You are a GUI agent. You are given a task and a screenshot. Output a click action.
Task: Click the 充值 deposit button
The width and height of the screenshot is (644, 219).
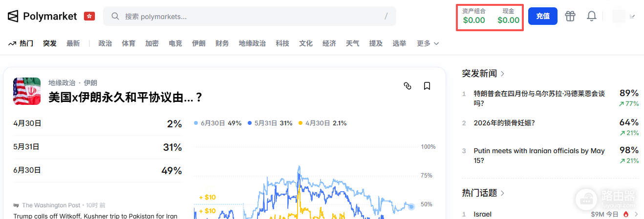(543, 16)
